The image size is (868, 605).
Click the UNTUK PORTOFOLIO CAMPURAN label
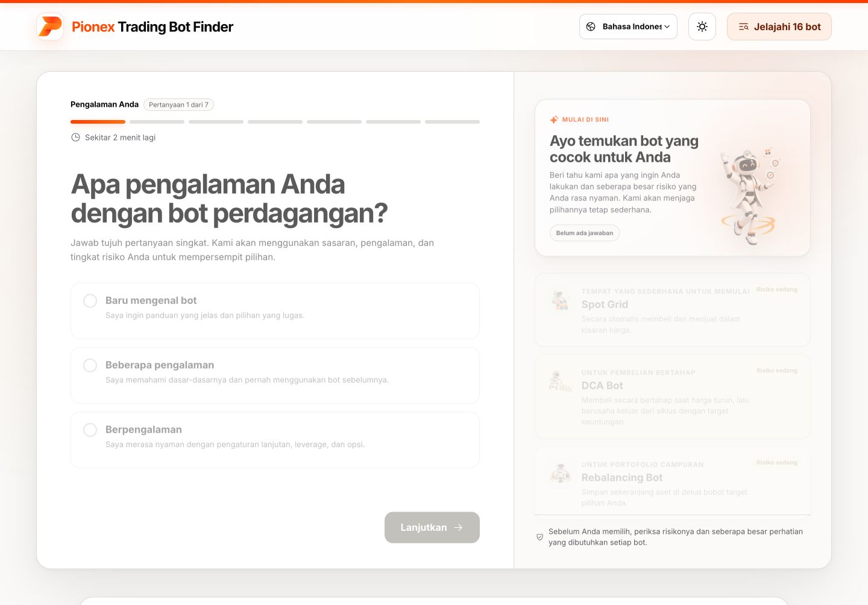tap(643, 465)
